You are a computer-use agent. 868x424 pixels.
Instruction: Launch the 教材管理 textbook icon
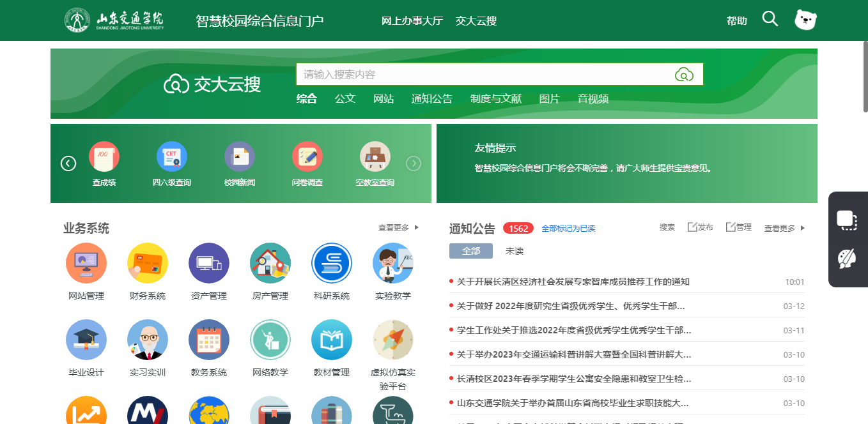point(332,340)
